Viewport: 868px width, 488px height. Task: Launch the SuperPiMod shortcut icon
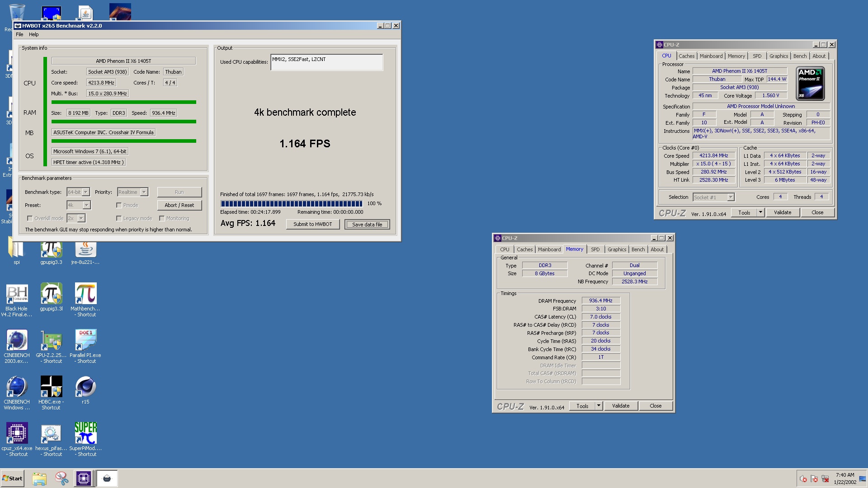pyautogui.click(x=85, y=440)
